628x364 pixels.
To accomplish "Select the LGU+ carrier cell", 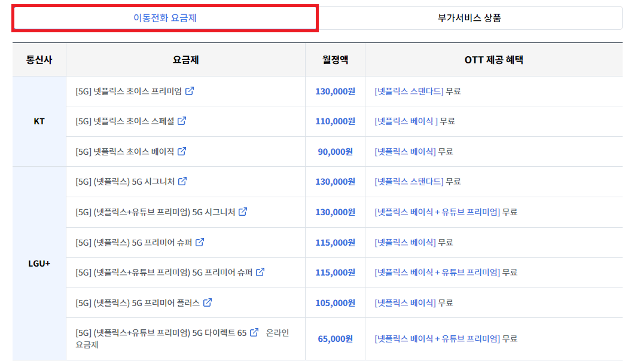I will [39, 264].
